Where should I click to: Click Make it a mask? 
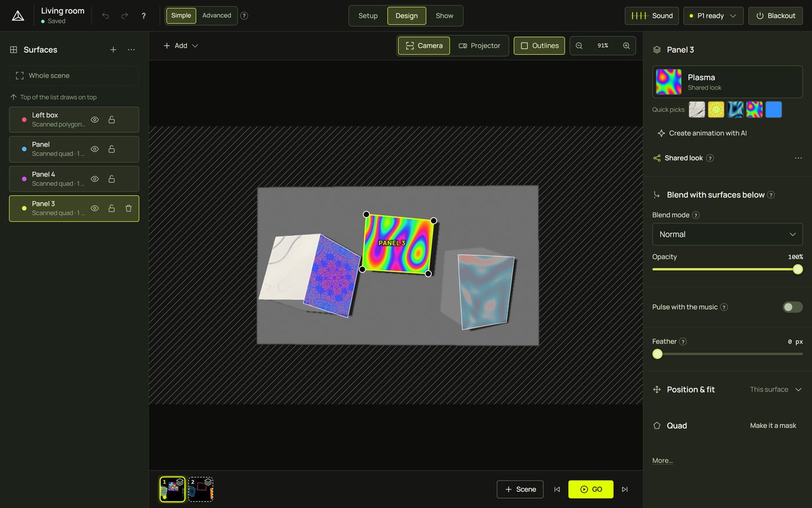(773, 426)
